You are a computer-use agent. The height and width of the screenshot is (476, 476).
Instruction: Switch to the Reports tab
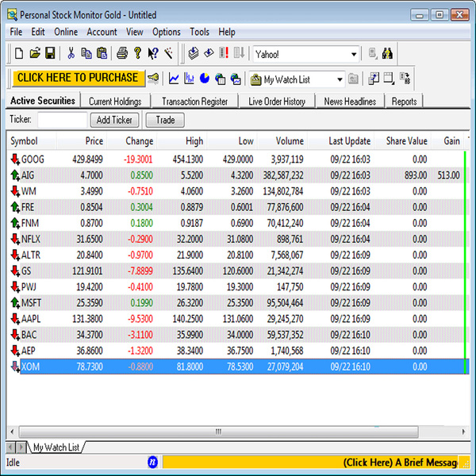pos(404,102)
